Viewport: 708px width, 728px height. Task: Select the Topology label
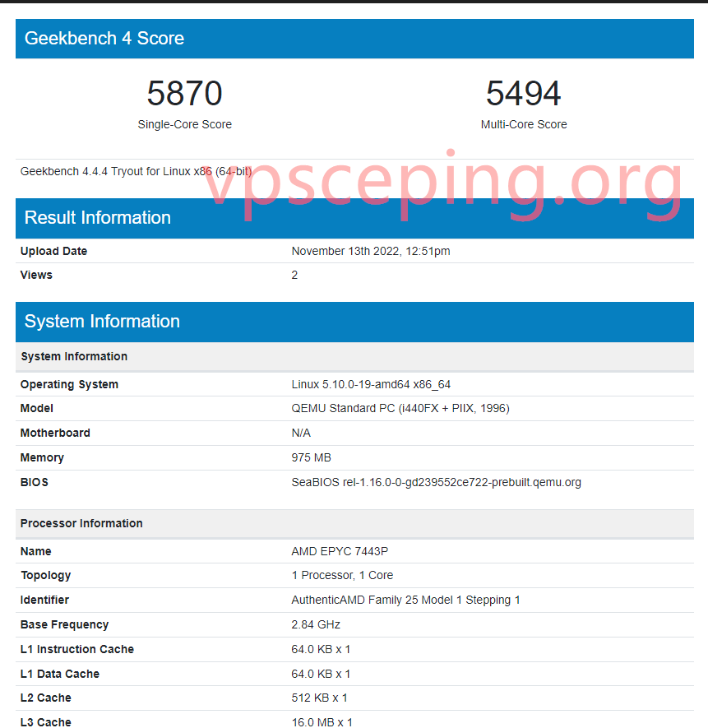pyautogui.click(x=45, y=576)
